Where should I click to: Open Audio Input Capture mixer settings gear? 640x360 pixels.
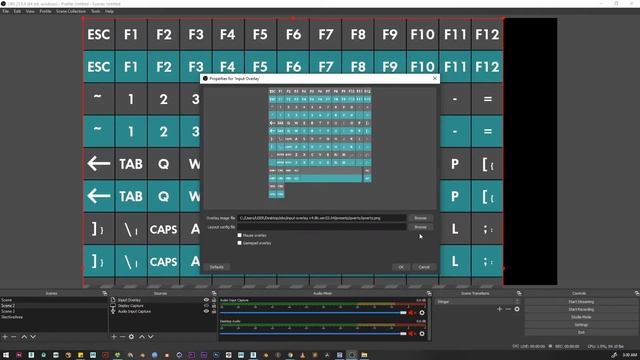coord(422,313)
